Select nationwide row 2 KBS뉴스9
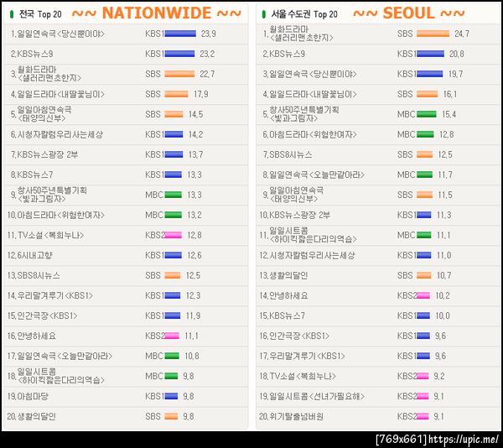503x448 pixels. click(x=126, y=54)
